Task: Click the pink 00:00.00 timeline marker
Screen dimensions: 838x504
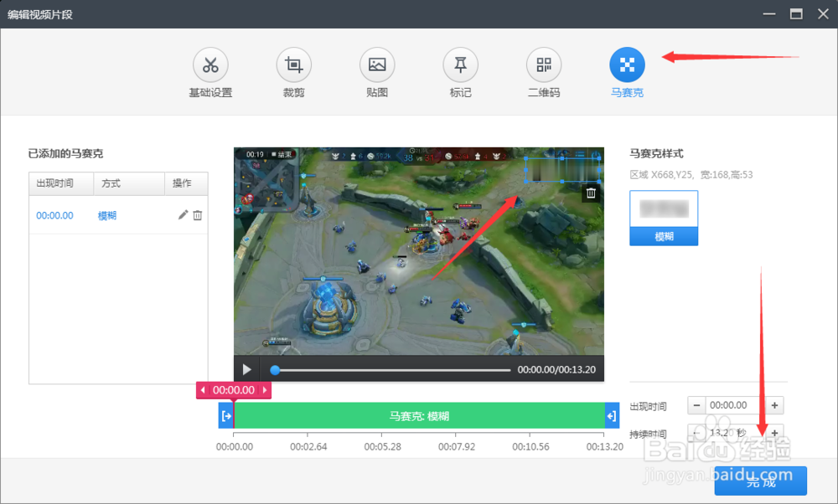Action: click(x=234, y=390)
